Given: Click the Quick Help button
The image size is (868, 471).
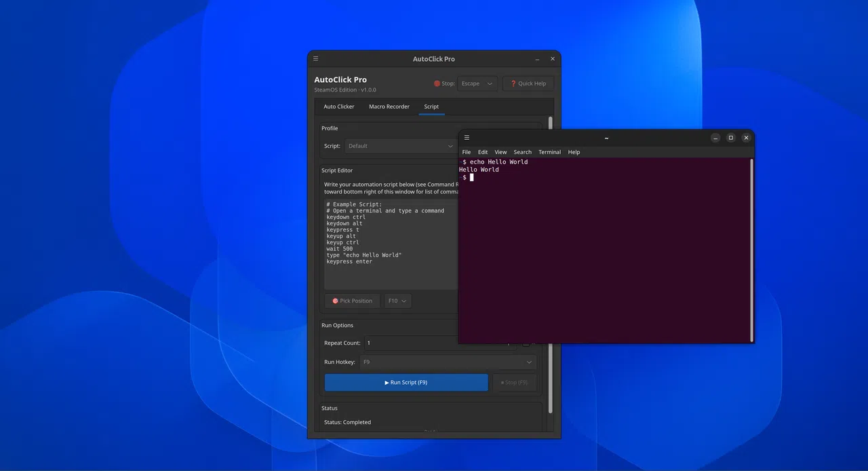Looking at the screenshot, I should pos(528,83).
